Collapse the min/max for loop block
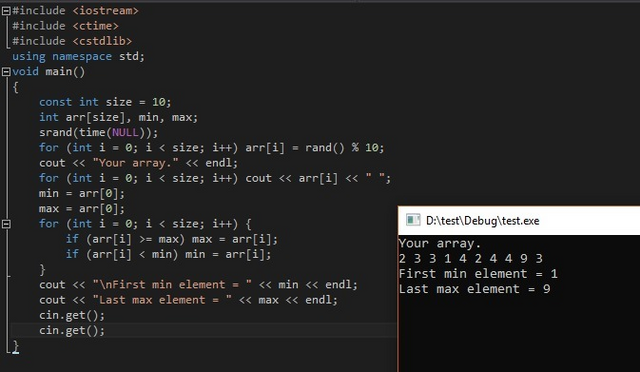This screenshot has width=640, height=372. (6, 224)
